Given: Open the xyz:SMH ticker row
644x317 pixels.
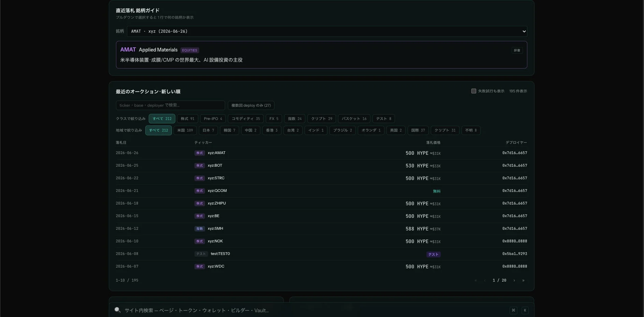Looking at the screenshot, I should click(215, 229).
